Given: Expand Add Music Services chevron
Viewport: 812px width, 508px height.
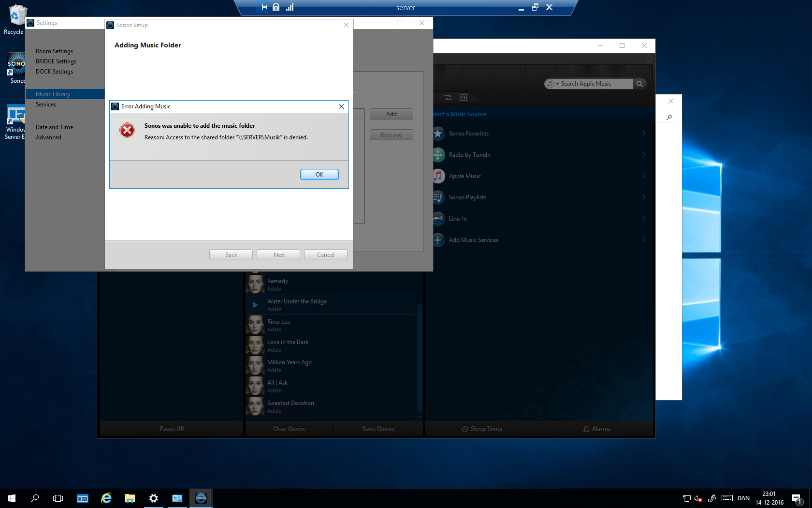Looking at the screenshot, I should coord(644,239).
